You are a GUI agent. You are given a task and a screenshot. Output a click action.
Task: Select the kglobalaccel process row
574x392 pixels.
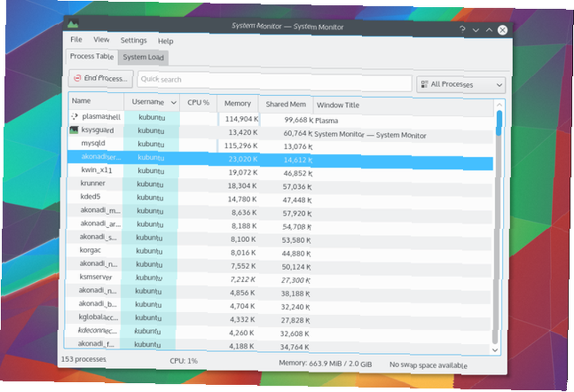(277, 319)
